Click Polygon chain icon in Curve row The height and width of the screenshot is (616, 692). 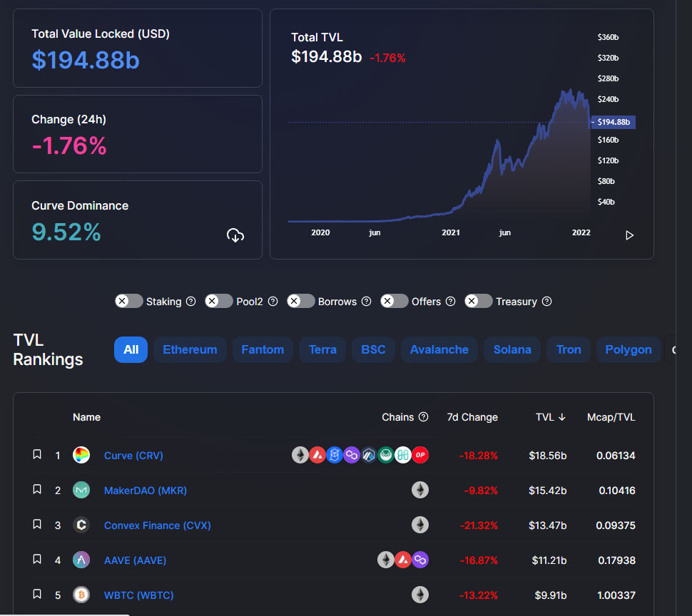click(352, 455)
